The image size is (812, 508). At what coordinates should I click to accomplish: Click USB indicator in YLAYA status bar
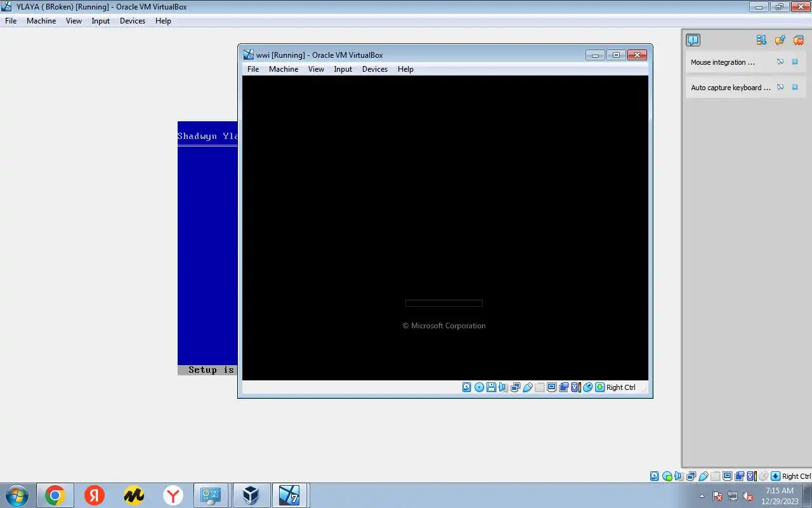pos(704,476)
